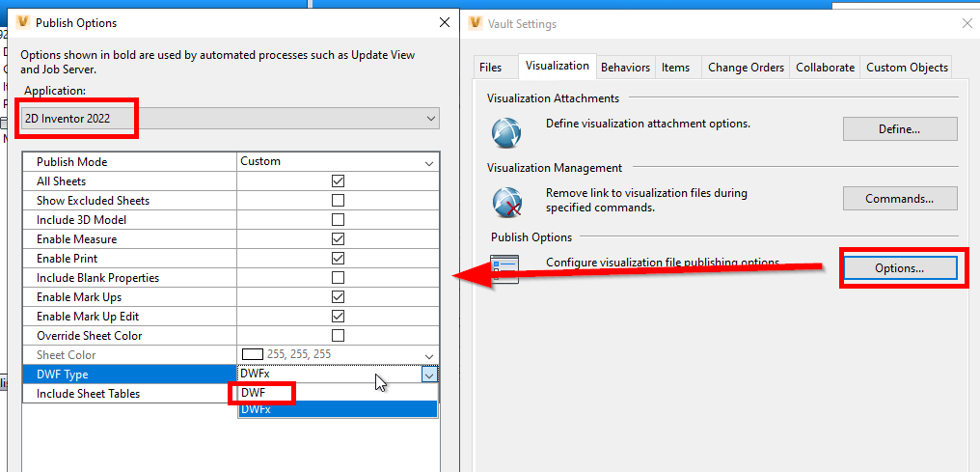This screenshot has height=472, width=980.
Task: Switch to the Collaborate tab
Action: pyautogui.click(x=825, y=68)
